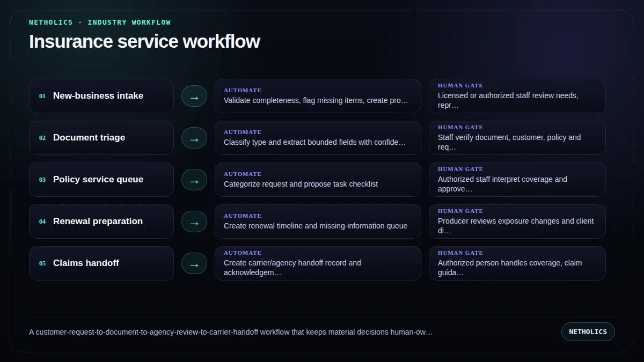Click the step number 01

pyautogui.click(x=42, y=96)
